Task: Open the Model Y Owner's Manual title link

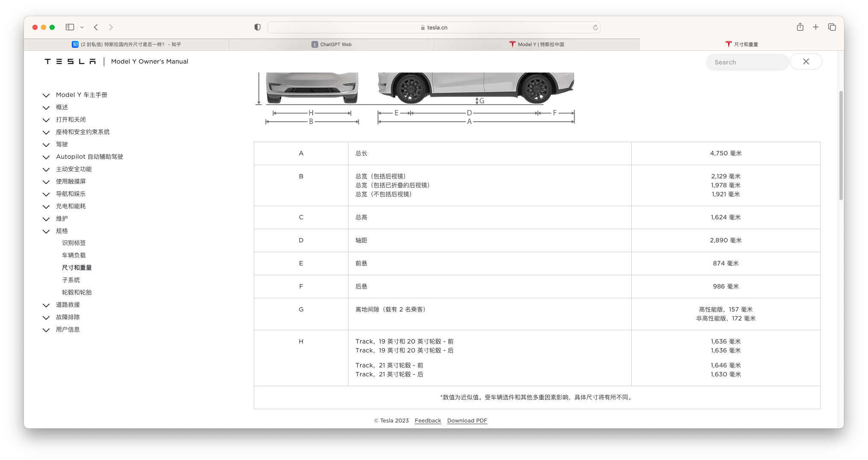Action: 150,61
